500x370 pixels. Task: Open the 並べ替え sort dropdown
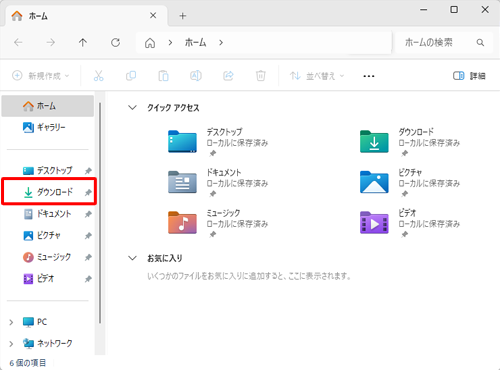(317, 76)
